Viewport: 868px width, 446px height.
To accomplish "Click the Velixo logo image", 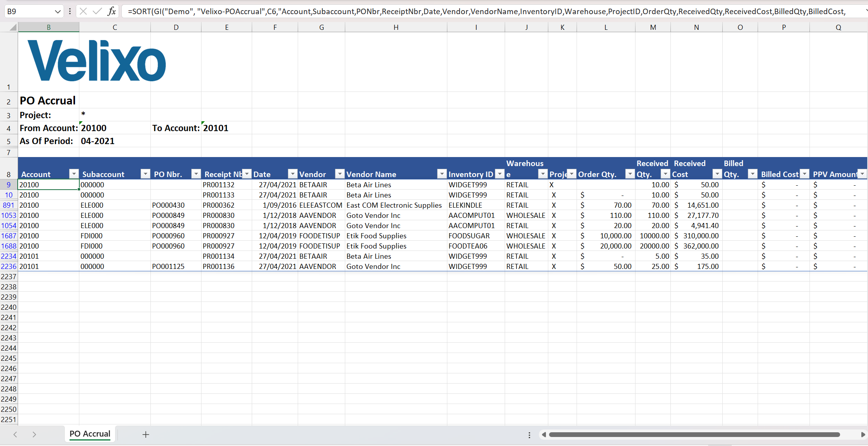I will coord(97,60).
